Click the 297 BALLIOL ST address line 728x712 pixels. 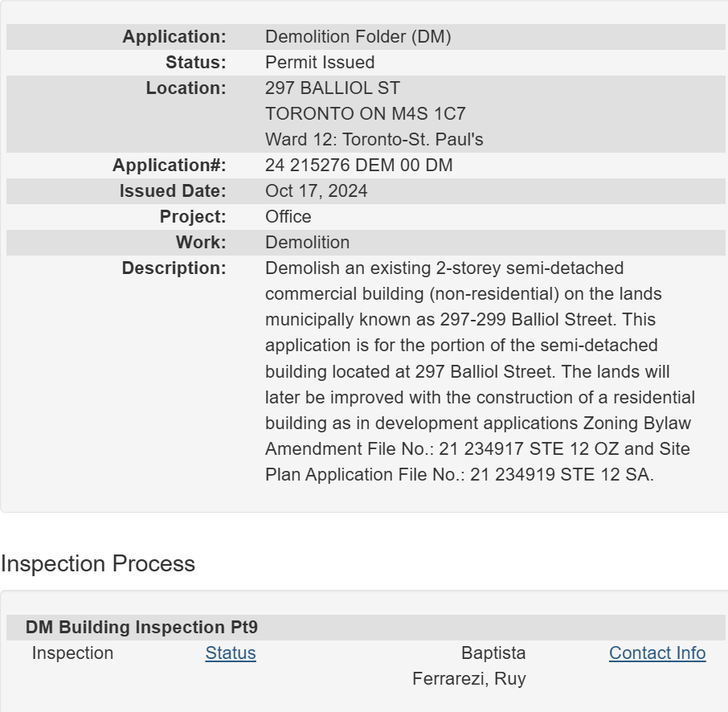(332, 88)
